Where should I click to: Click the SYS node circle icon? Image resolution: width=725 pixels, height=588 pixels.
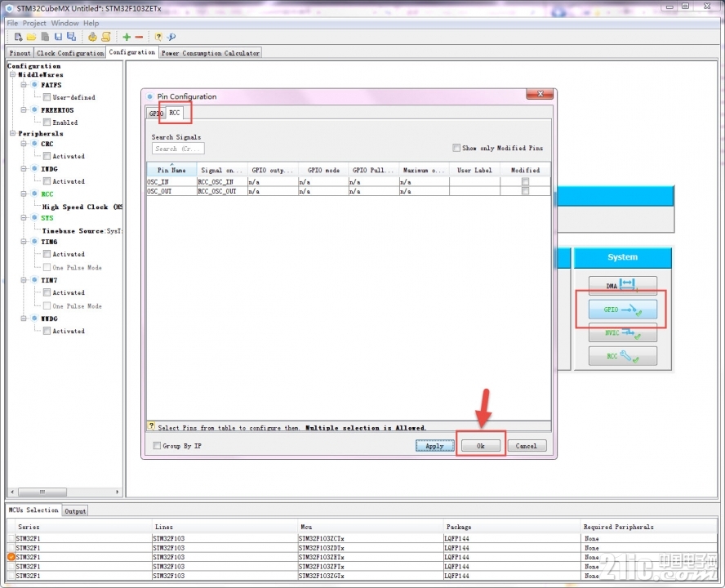pyautogui.click(x=34, y=217)
